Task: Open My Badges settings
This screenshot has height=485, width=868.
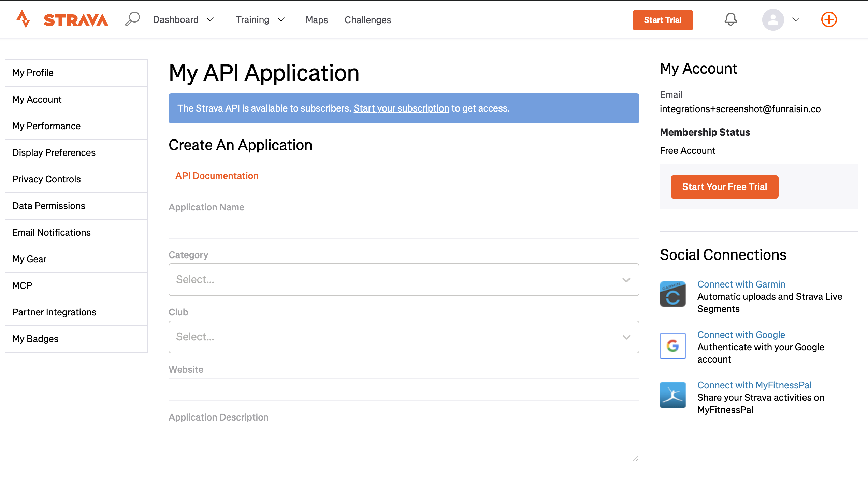Action: click(76, 339)
